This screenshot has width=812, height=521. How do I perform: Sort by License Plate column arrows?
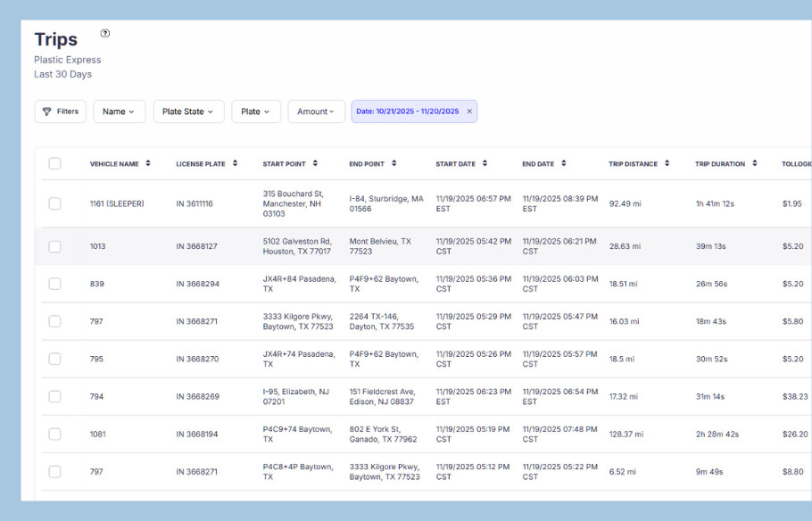click(x=235, y=163)
